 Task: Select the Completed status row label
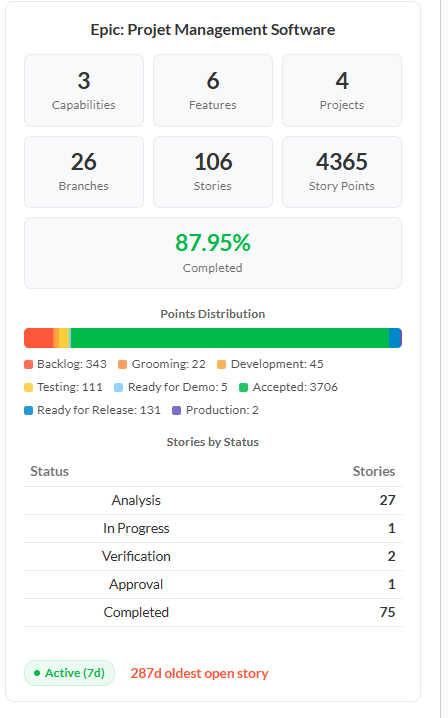(136, 612)
